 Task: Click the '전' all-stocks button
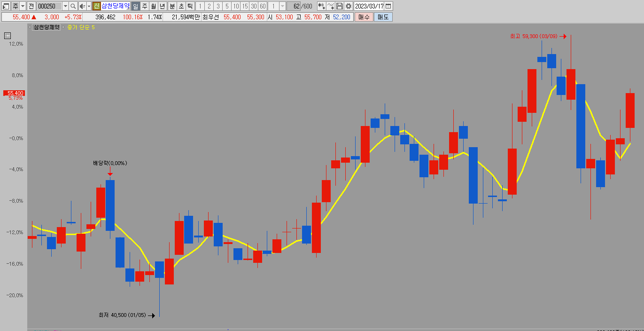click(31, 6)
